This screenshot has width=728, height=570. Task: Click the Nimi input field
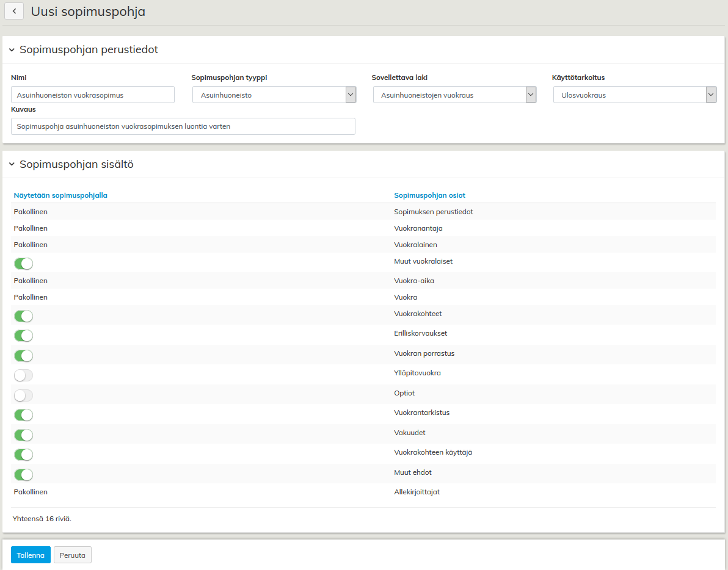(x=93, y=95)
